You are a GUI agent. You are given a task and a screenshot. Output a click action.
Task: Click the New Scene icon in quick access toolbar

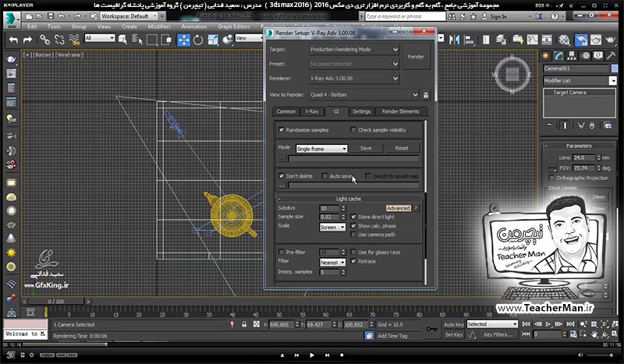tap(29, 16)
